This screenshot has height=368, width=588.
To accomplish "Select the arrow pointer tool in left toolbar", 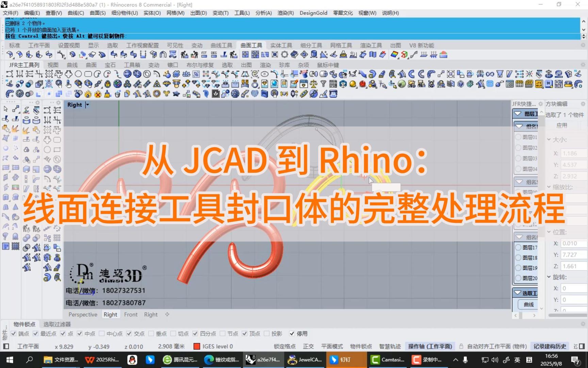I will pos(6,109).
